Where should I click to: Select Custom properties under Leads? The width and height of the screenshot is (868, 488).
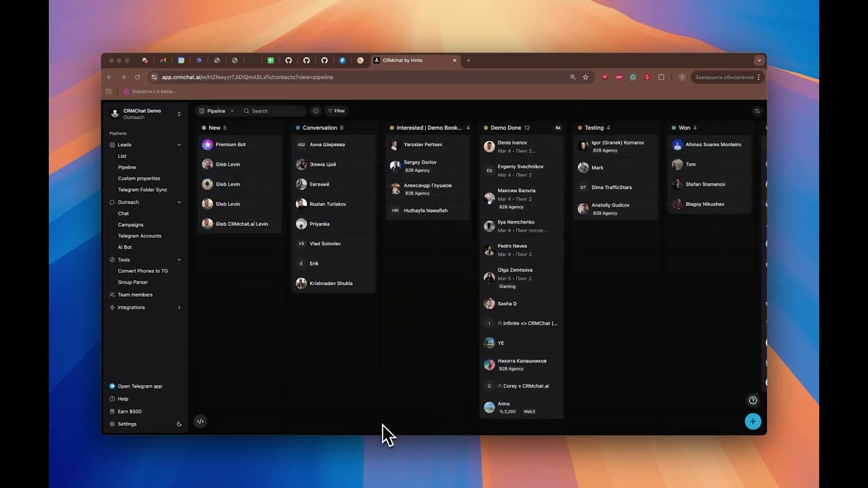tap(139, 178)
